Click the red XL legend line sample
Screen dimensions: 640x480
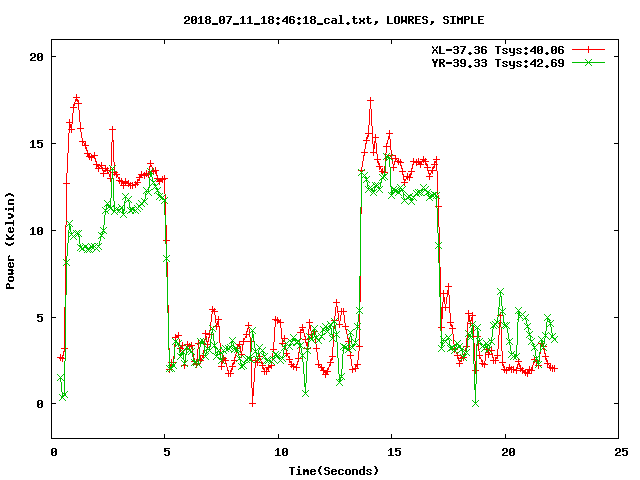tap(588, 50)
